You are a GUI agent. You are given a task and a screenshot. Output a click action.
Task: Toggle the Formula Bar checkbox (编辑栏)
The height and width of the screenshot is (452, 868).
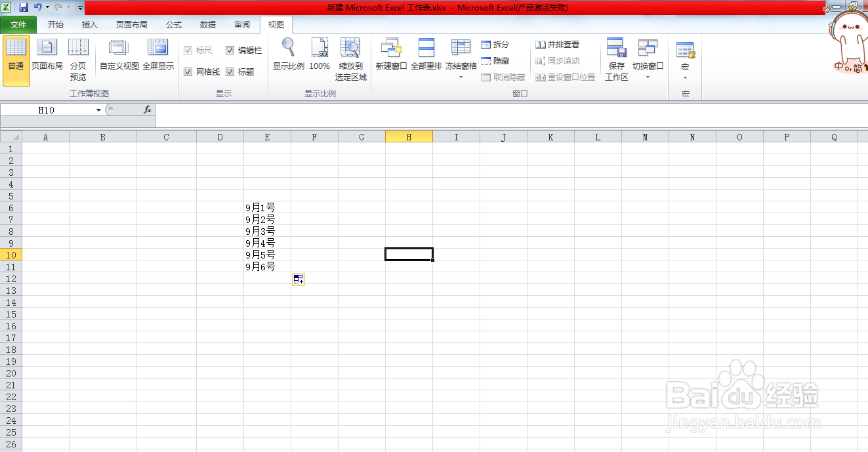click(x=230, y=51)
